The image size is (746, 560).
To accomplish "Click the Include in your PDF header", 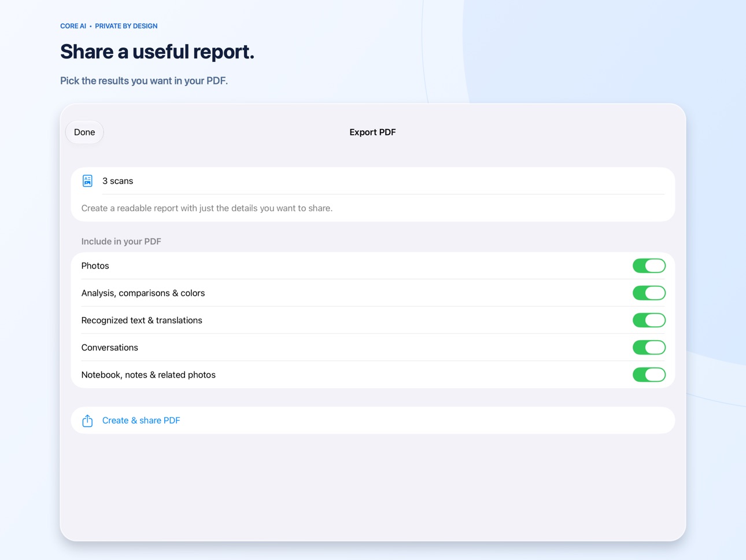I will point(121,242).
